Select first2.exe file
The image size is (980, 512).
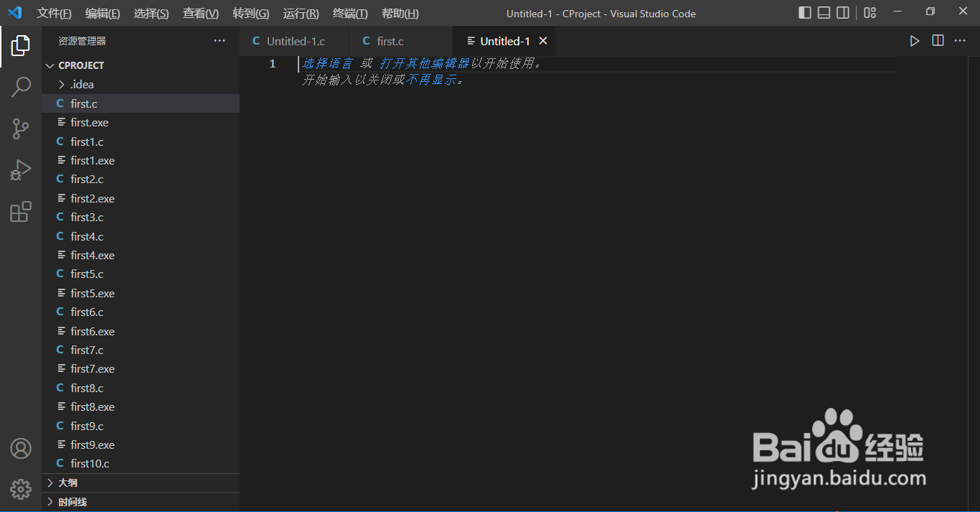141,198
